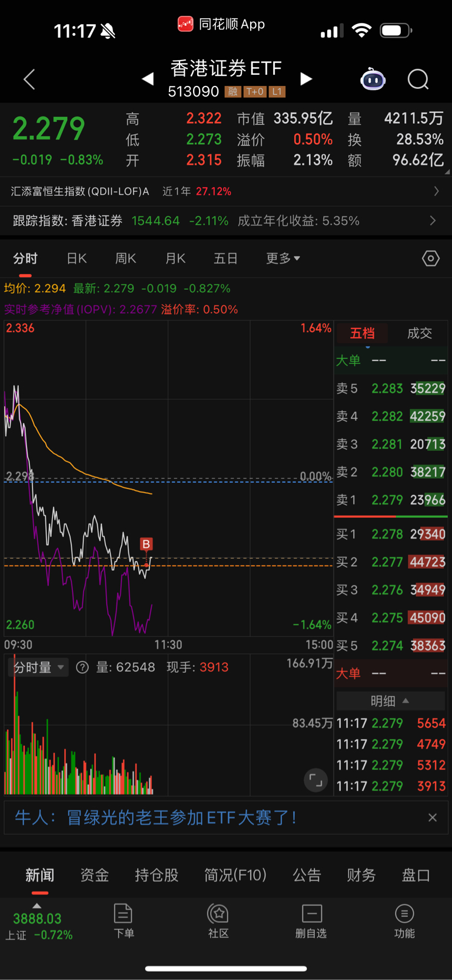This screenshot has height=980, width=452.
Task: Tap 市值 335.95亿 value
Action: coord(303,119)
